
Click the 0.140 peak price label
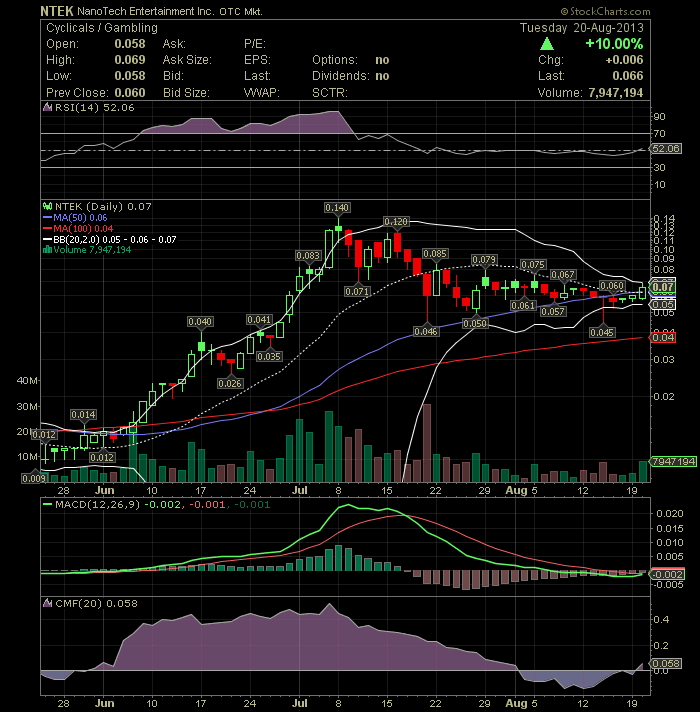(x=337, y=208)
